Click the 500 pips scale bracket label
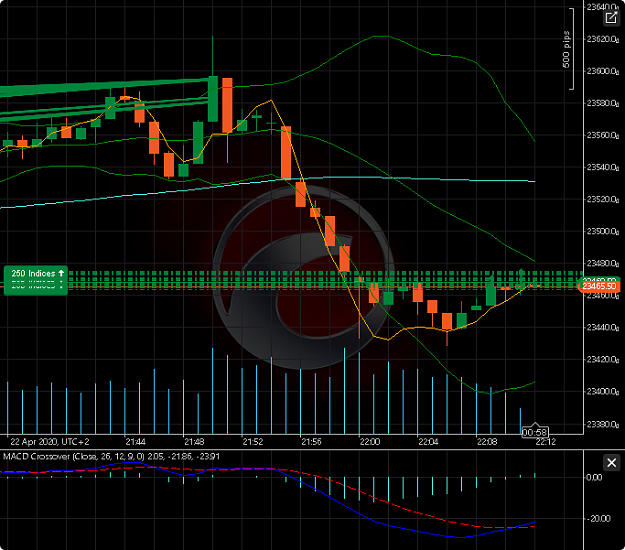Image resolution: width=625 pixels, height=550 pixels. click(566, 49)
